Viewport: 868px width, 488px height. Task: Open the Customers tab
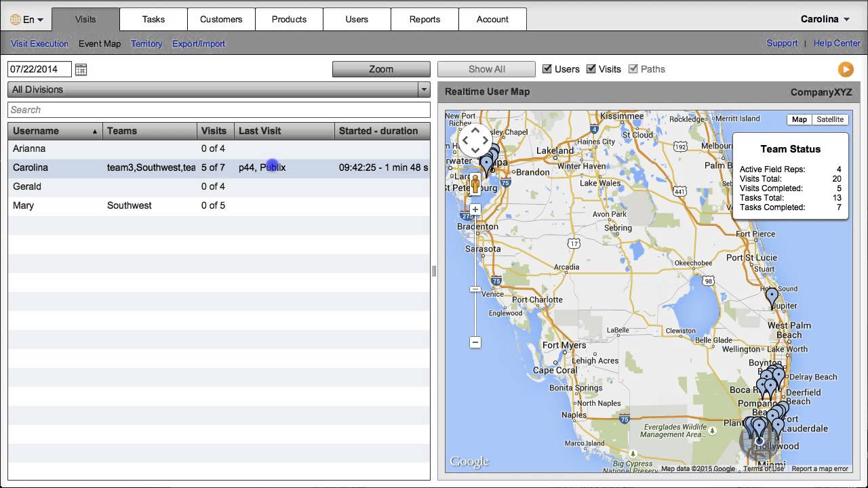pos(221,19)
